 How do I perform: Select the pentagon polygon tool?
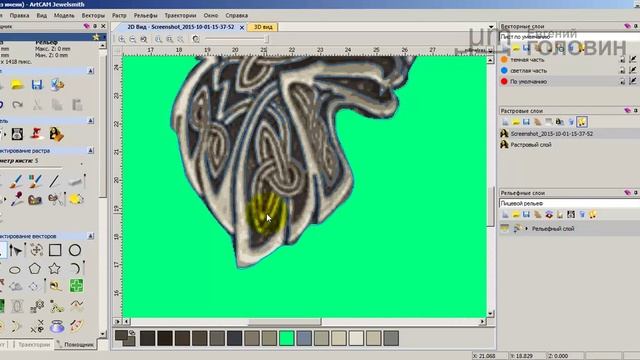click(x=35, y=269)
